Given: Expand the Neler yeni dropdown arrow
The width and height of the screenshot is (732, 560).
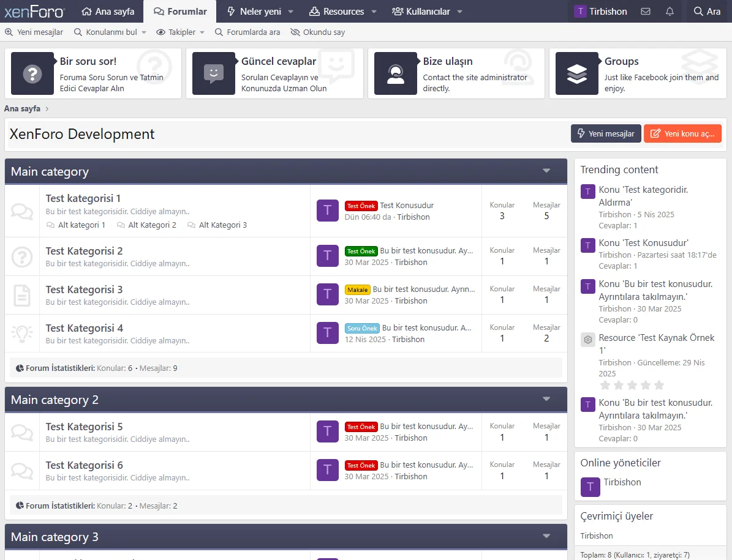Looking at the screenshot, I should 290,12.
